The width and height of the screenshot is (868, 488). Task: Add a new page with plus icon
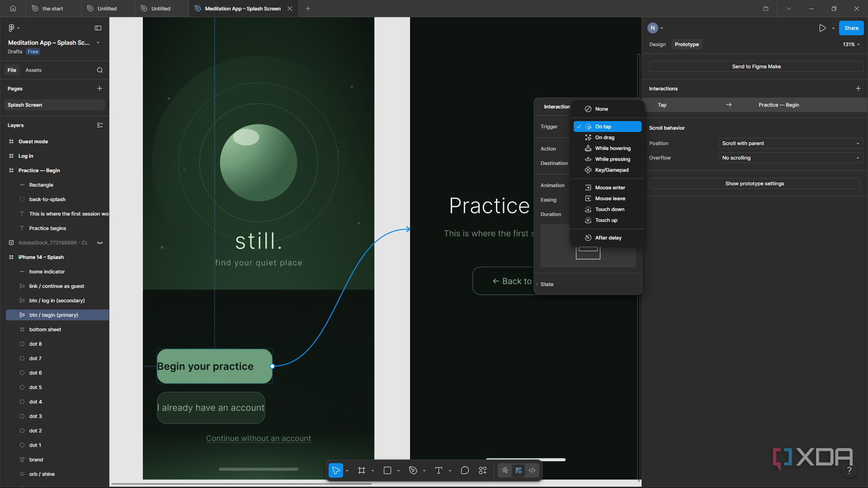[x=99, y=89]
